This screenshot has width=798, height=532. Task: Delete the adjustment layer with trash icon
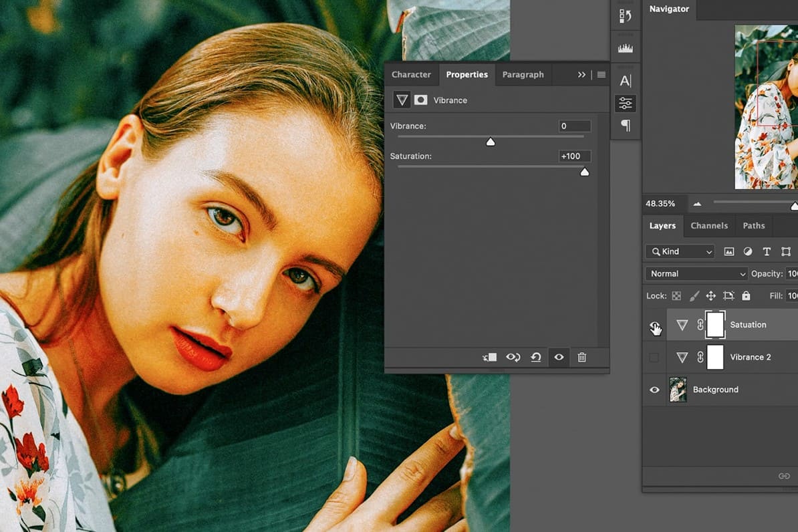tap(581, 358)
